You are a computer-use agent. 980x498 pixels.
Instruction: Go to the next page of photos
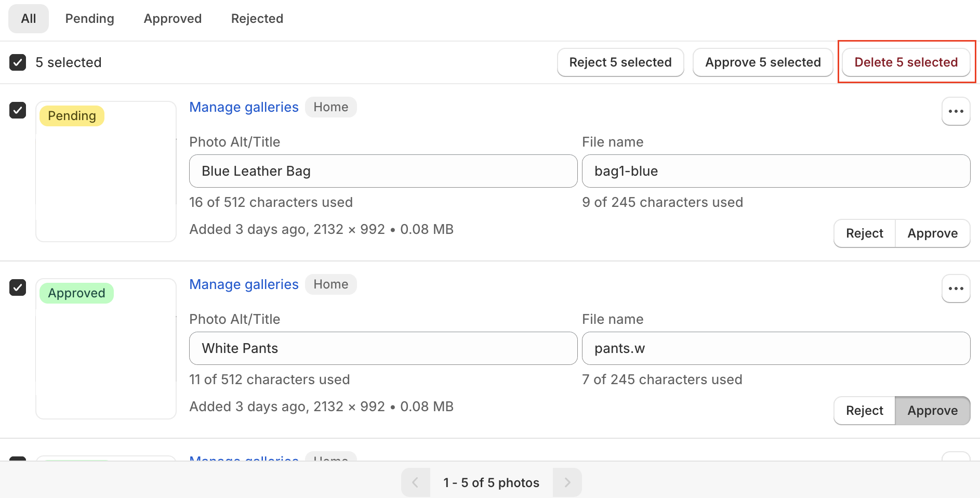point(567,482)
